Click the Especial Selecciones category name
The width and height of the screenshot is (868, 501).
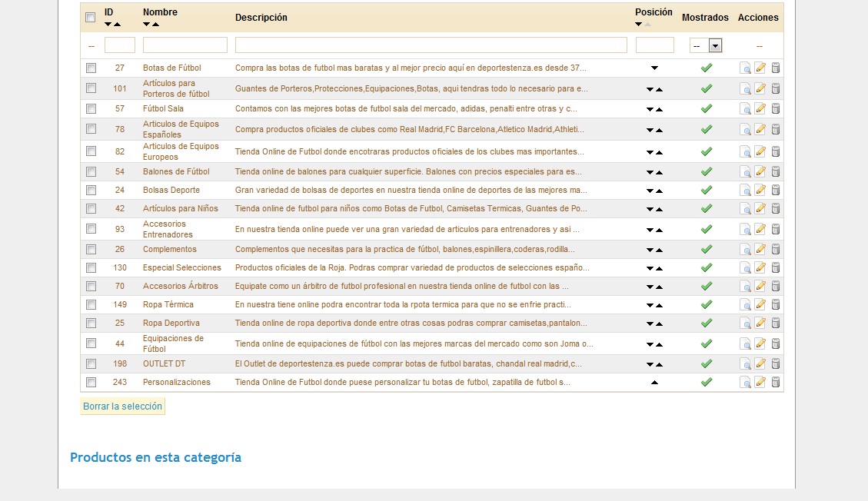click(x=181, y=267)
